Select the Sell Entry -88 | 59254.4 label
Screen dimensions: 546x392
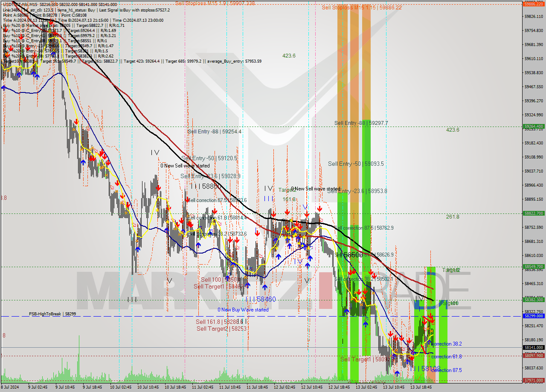tap(215, 132)
